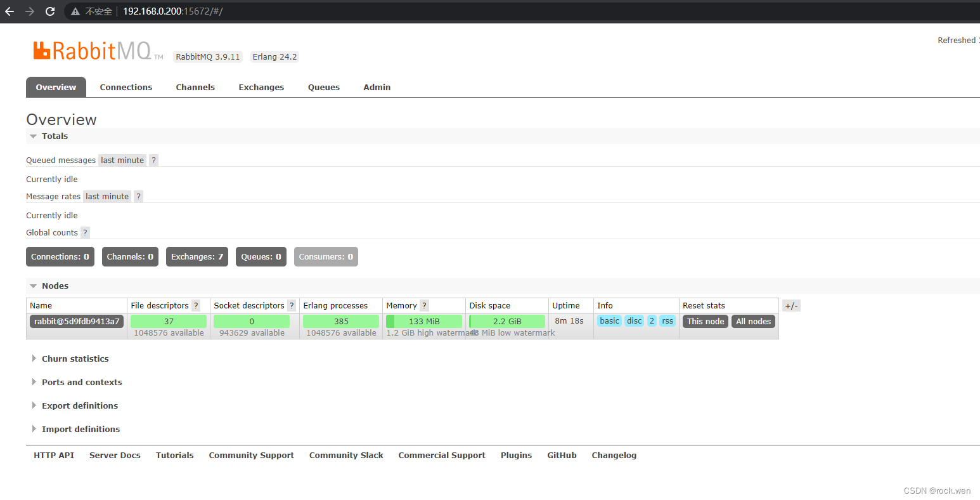Click the Channels: 0 count button
This screenshot has width=980, height=500.
click(x=130, y=257)
